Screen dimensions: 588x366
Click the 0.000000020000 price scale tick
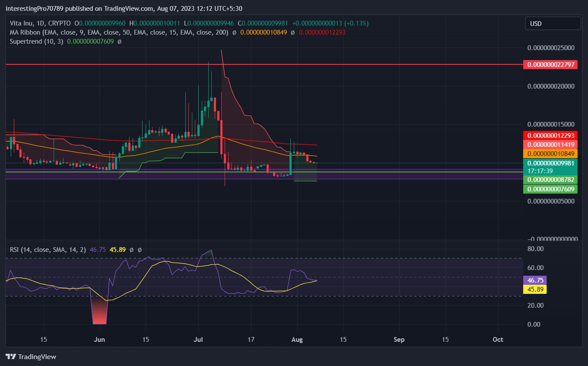tap(551, 86)
